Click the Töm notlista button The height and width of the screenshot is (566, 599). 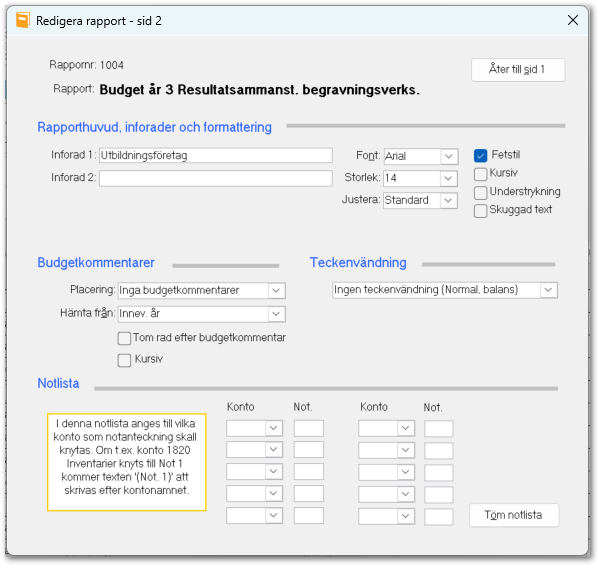click(x=513, y=515)
